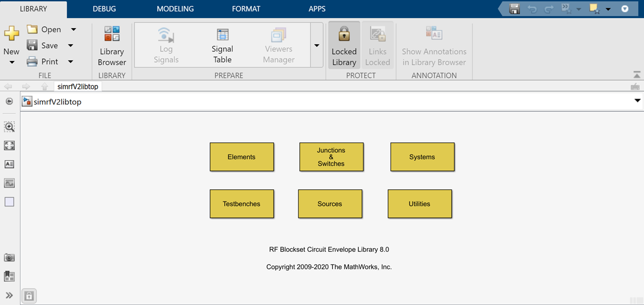The width and height of the screenshot is (644, 305).
Task: Expand the palette with double chevron
Action: click(9, 295)
